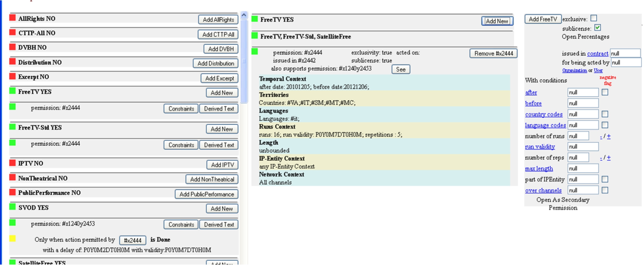
Task: Click the yellow square beside 'Only when action permitted by'
Action: [x=12, y=239]
